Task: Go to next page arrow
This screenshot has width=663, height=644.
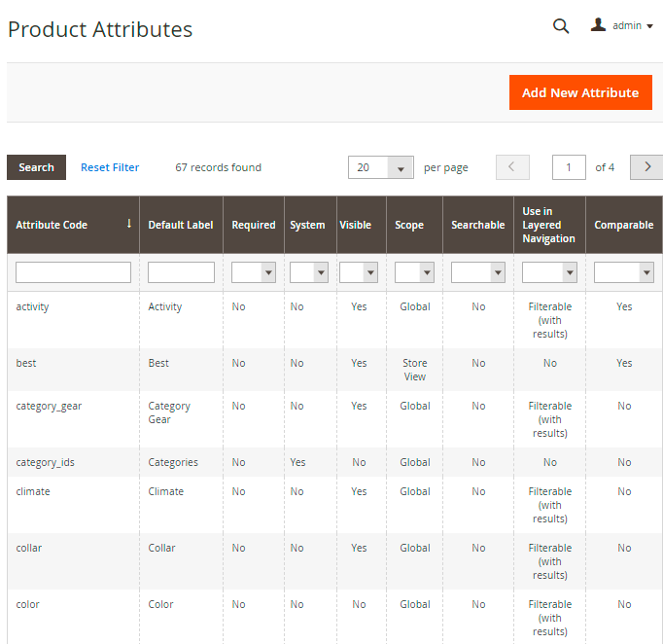Action: point(646,167)
